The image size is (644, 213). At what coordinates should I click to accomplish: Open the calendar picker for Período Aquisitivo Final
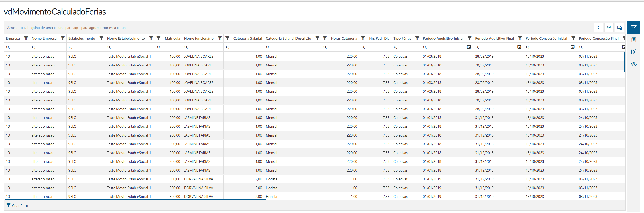point(519,47)
